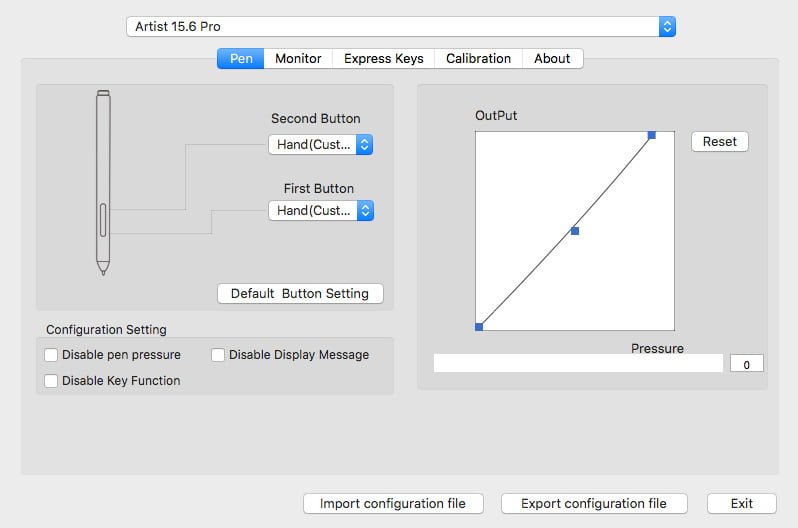The height and width of the screenshot is (528, 798).
Task: Open the Express Keys tab
Action: [383, 59]
